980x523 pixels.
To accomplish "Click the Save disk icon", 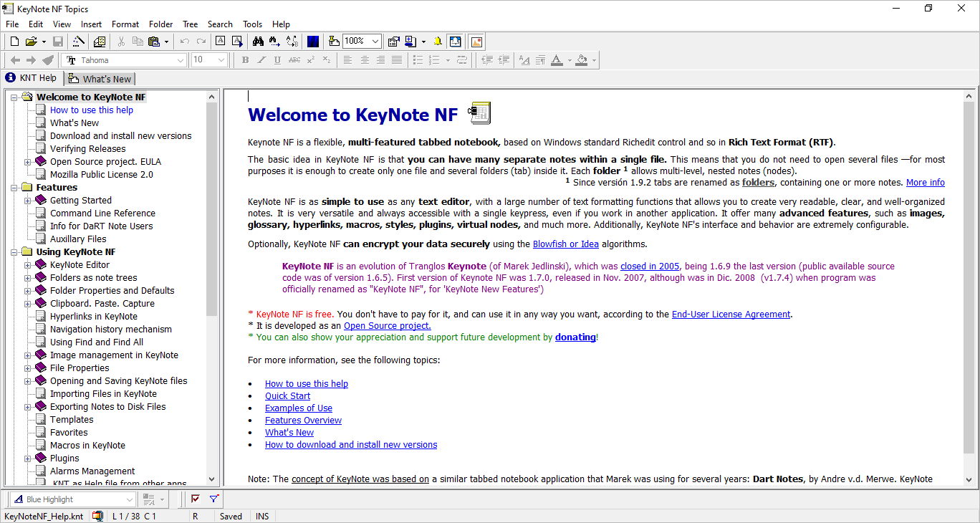I will coord(58,42).
